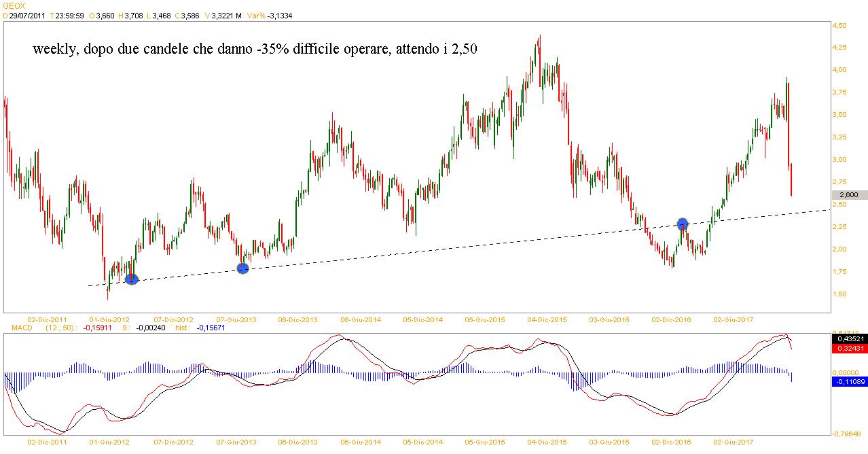Click the 4,50 price axis label

[840, 26]
